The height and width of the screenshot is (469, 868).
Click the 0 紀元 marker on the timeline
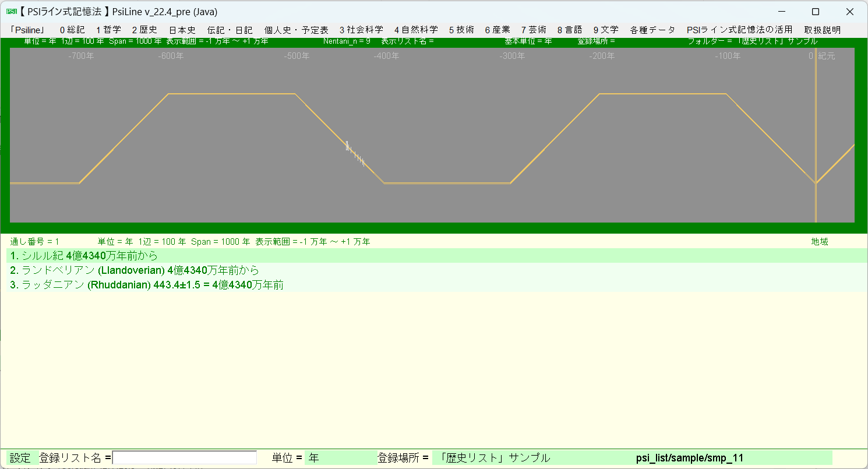[821, 56]
